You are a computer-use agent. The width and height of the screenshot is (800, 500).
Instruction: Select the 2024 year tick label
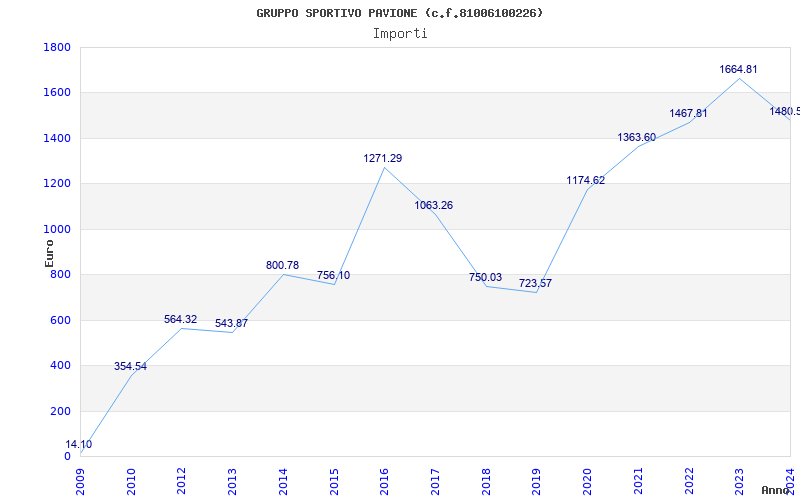[x=790, y=481]
